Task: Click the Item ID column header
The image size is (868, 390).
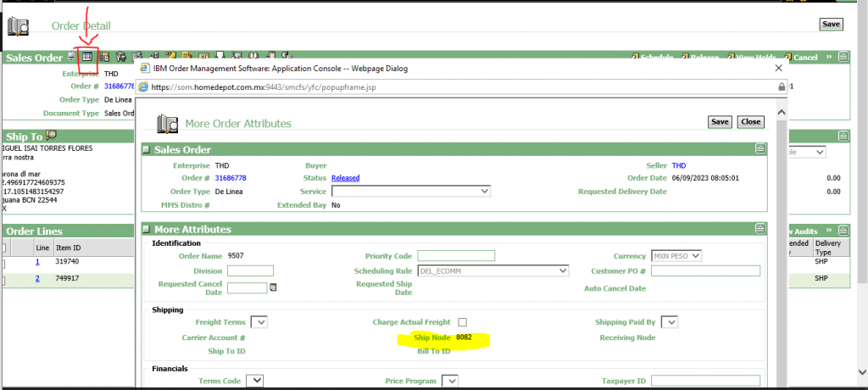Action: (x=68, y=247)
